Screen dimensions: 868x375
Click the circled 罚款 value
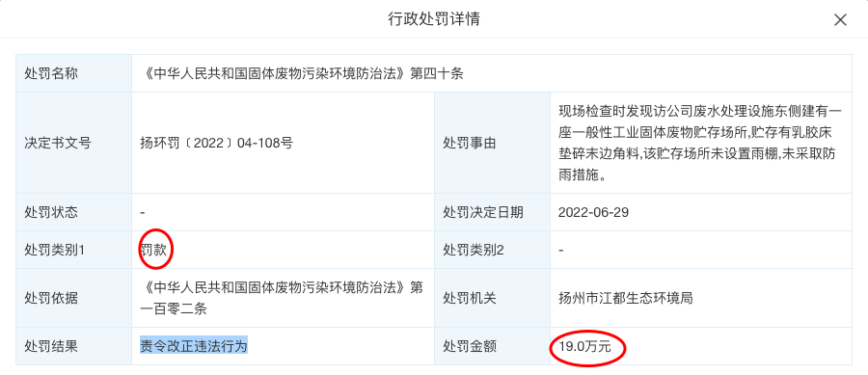coord(153,250)
